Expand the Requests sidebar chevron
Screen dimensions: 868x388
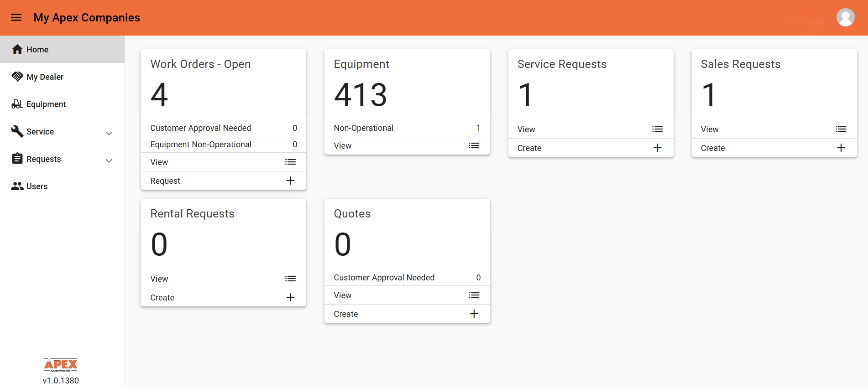point(109,160)
